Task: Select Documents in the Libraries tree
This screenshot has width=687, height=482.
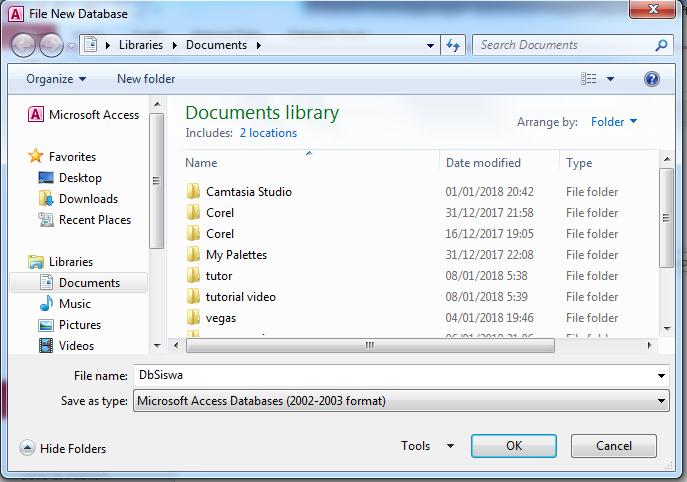Action: point(79,283)
